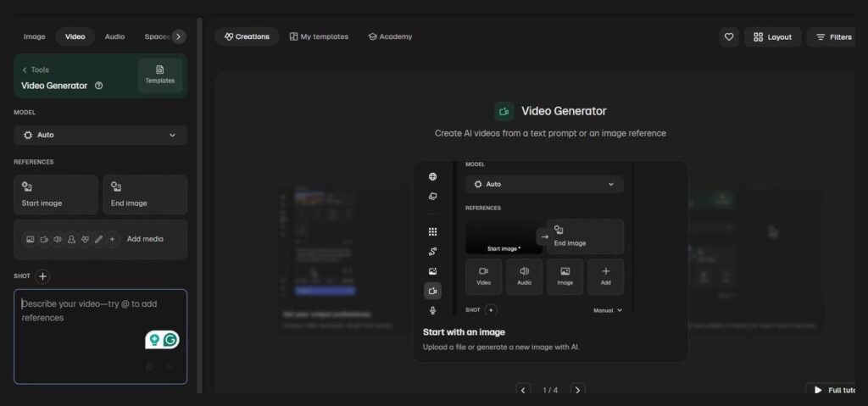This screenshot has width=868, height=406.
Task: Click the left blurred tutorial card
Action: pyautogui.click(x=346, y=259)
